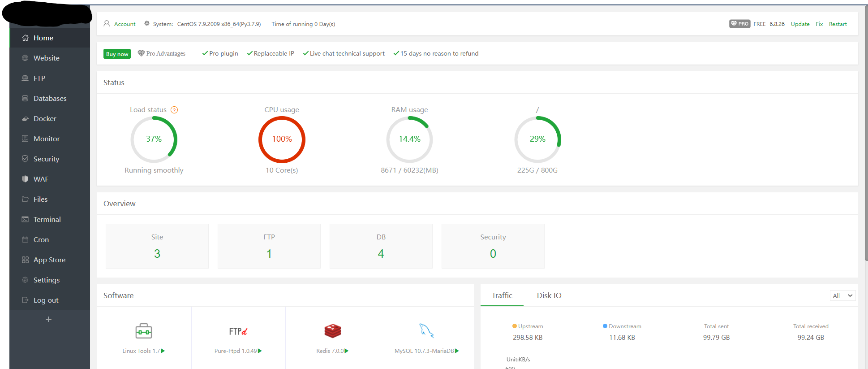
Task: Click the Docker whale icon in sidebar
Action: [x=25, y=119]
